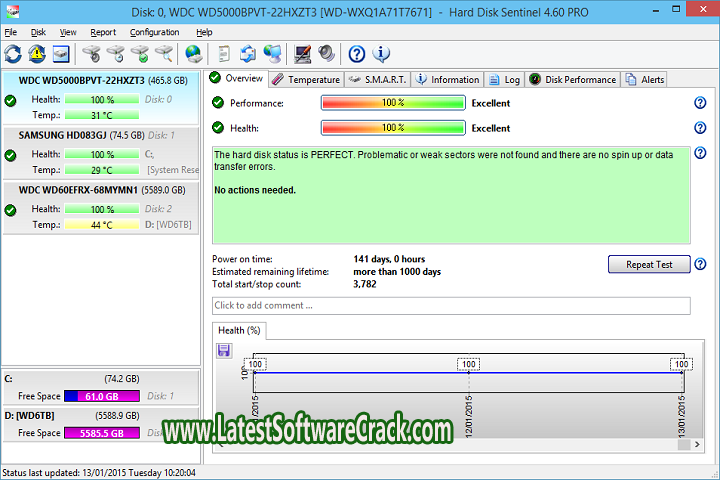Switch to the Temperature tab
720x480 pixels.
pos(306,80)
